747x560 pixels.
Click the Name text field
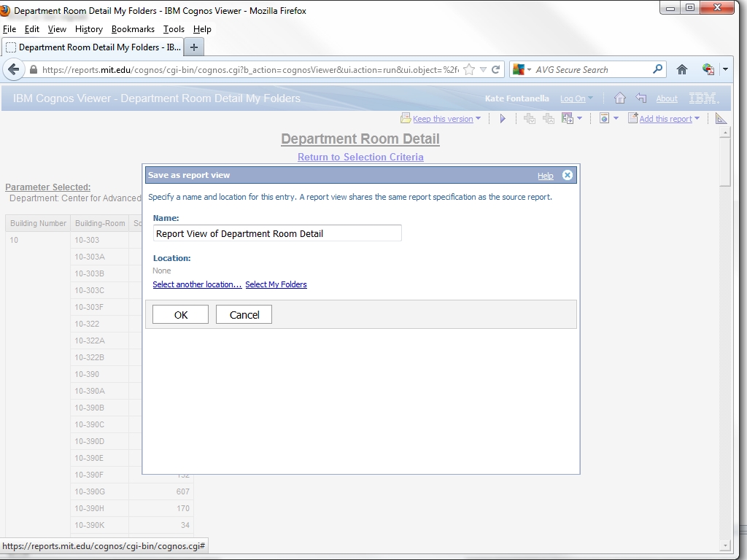(277, 233)
